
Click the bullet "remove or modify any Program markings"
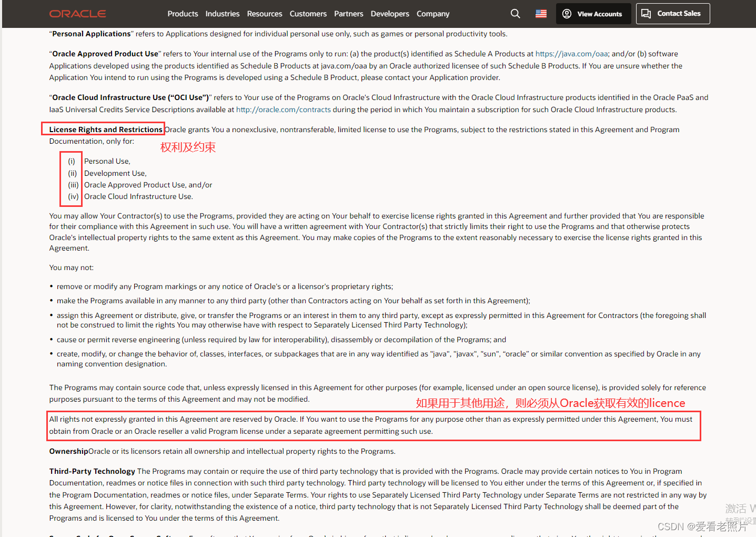coord(225,286)
